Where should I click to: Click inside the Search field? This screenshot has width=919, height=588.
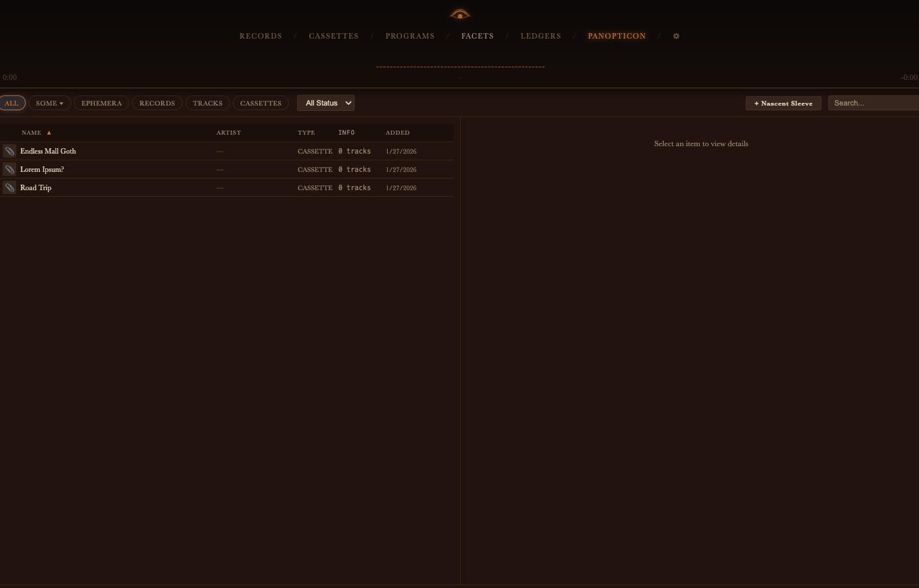(876, 103)
